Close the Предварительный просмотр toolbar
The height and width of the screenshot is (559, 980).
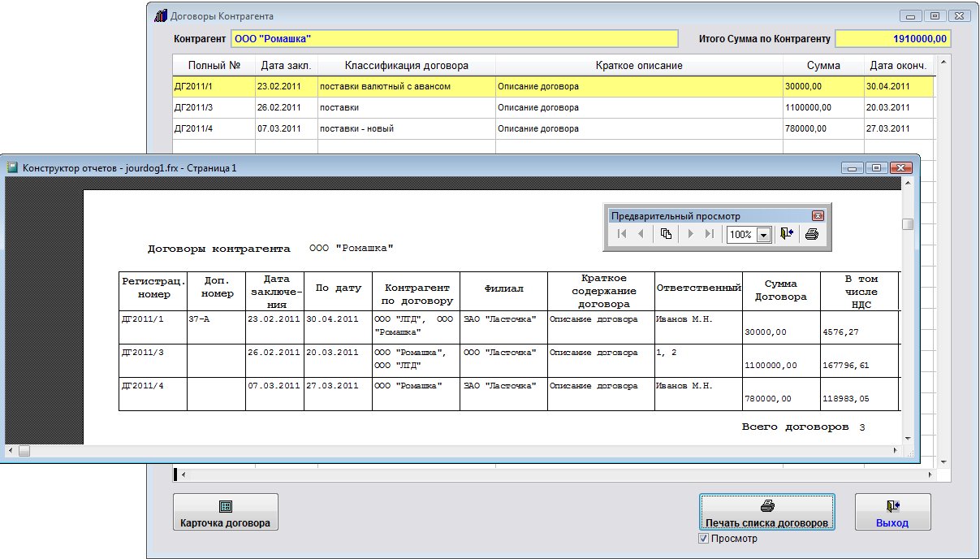pyautogui.click(x=818, y=216)
